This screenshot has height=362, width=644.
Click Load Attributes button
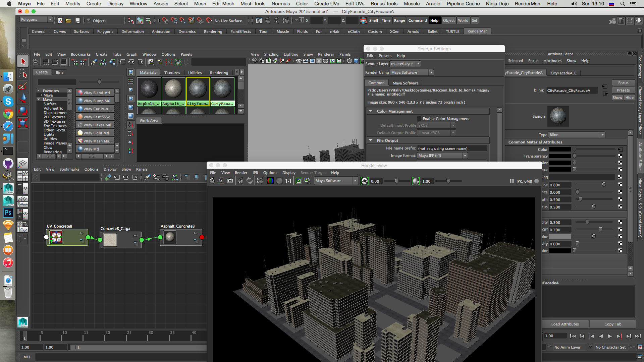565,324
